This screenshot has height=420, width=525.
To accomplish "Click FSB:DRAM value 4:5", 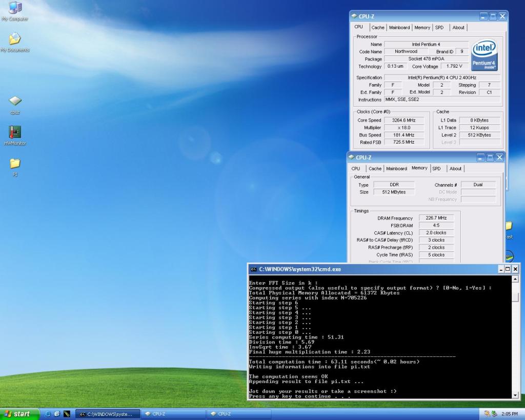I will point(436,226).
